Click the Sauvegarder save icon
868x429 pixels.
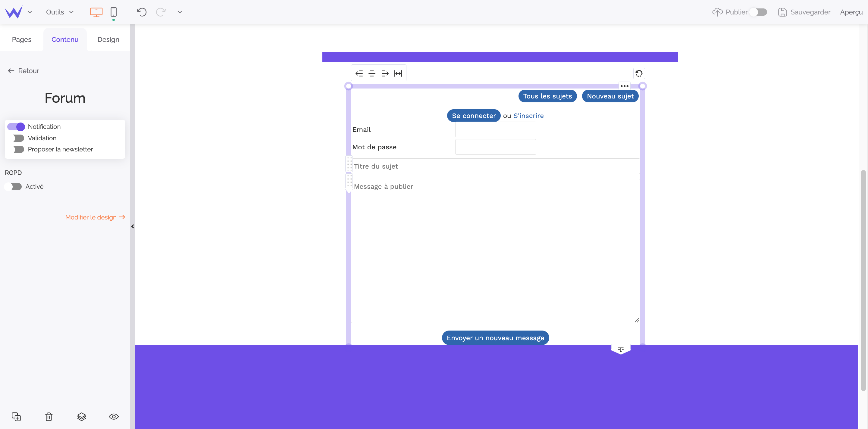click(x=782, y=12)
